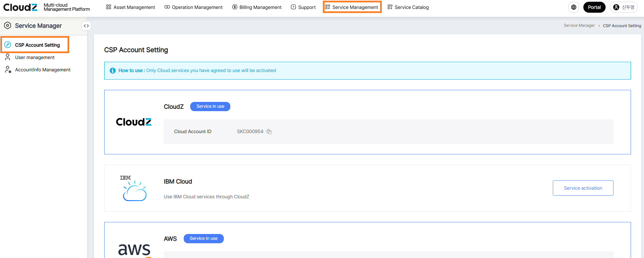Viewport: 644px width, 258px height.
Task: Click the How to use info icon
Action: pyautogui.click(x=112, y=71)
